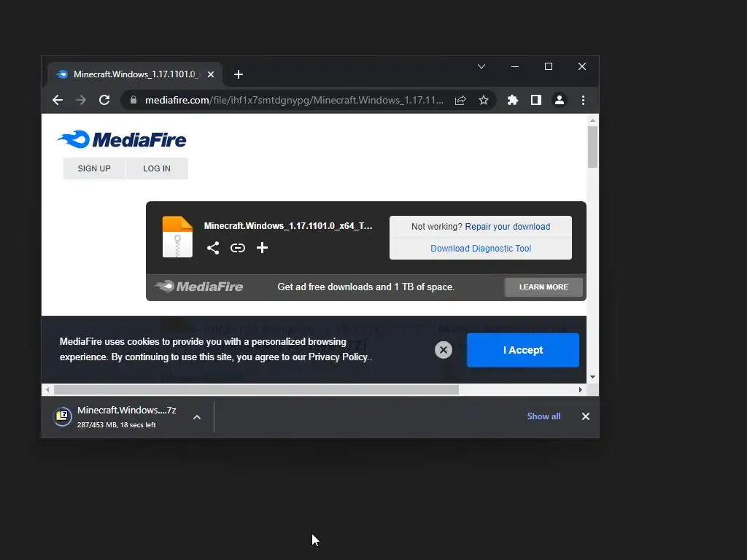Viewport: 747px width, 560px height.
Task: Click the scroll right arrow
Action: [x=580, y=390]
